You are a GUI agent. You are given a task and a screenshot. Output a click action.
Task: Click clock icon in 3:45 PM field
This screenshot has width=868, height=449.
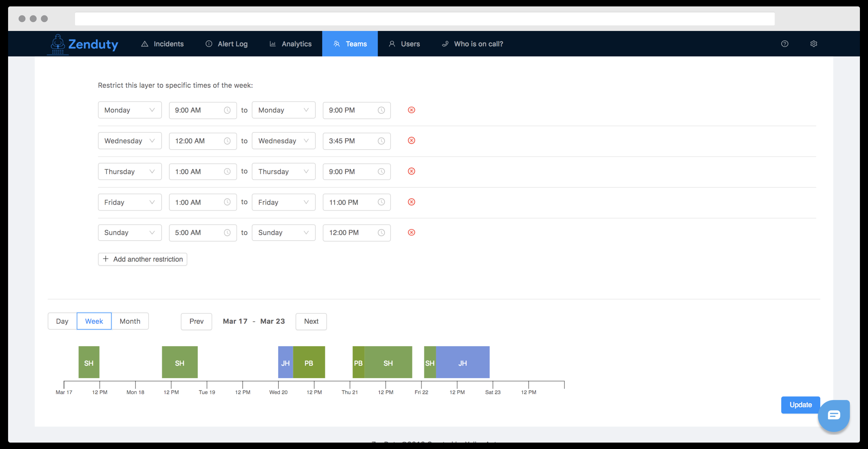[381, 141]
